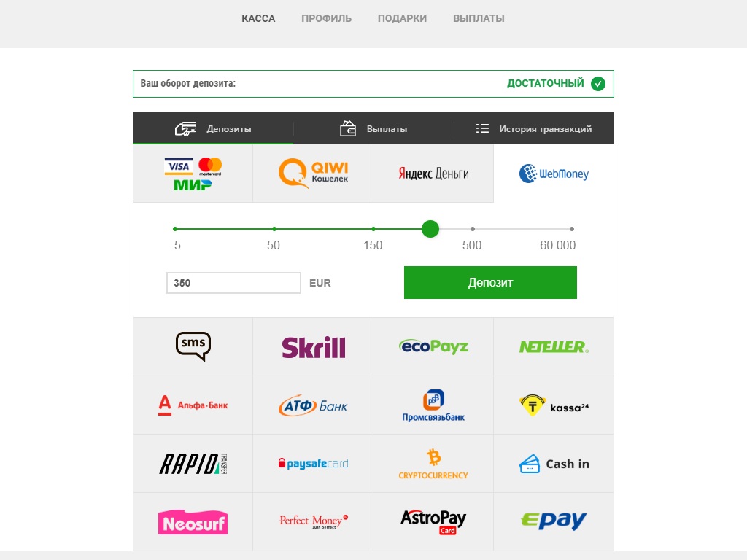Viewport: 747px width, 560px height.
Task: Select WebMoney payment method
Action: coord(554,174)
